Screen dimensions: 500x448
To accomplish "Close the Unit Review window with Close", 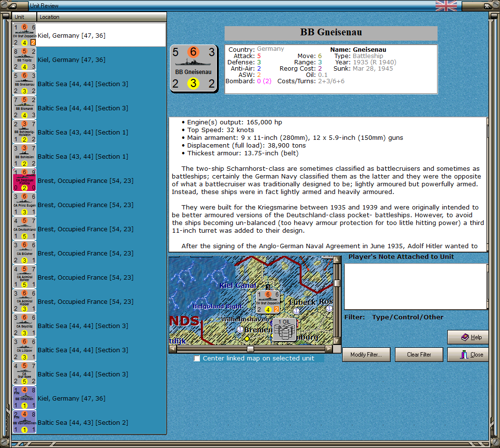I will (468, 355).
